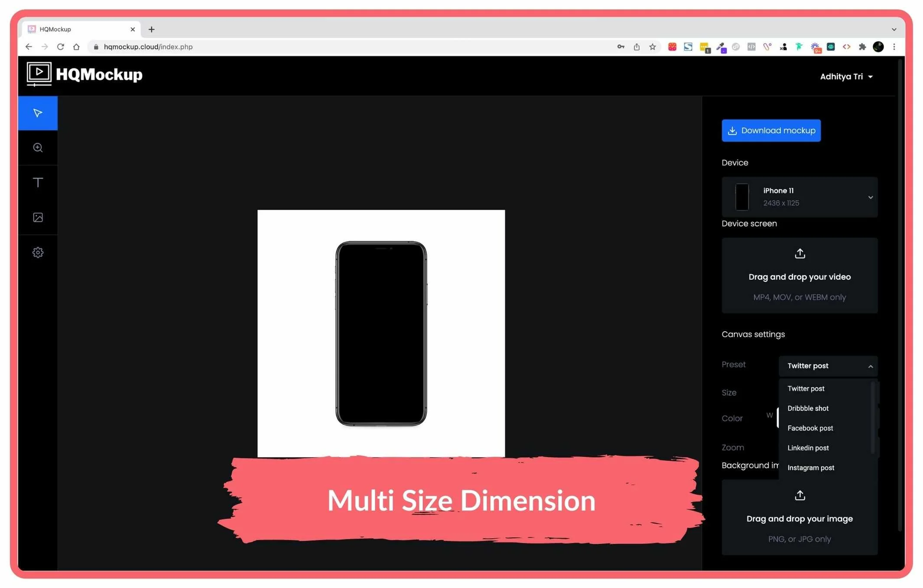This screenshot has width=923, height=588.
Task: Open the Adhitya Tri account menu
Action: (846, 77)
